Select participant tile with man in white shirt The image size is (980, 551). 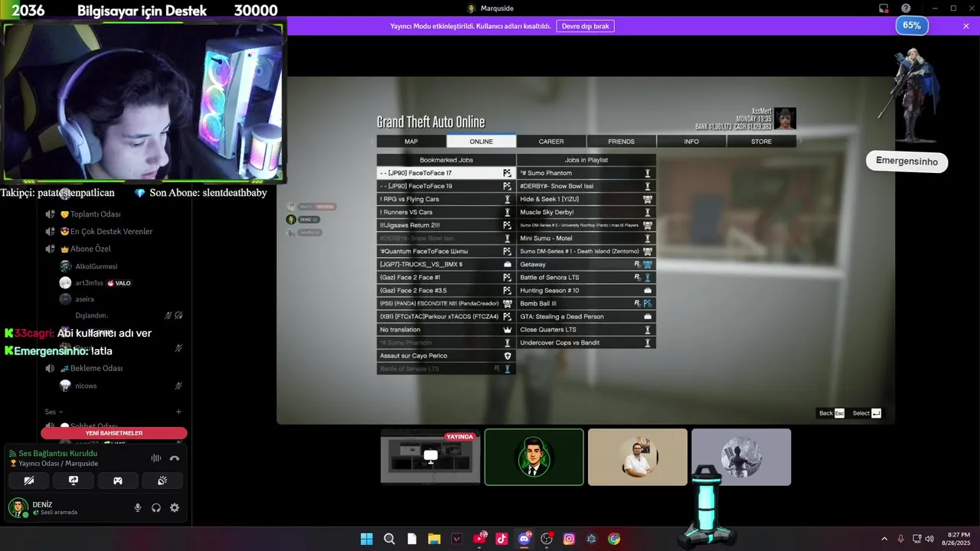638,457
